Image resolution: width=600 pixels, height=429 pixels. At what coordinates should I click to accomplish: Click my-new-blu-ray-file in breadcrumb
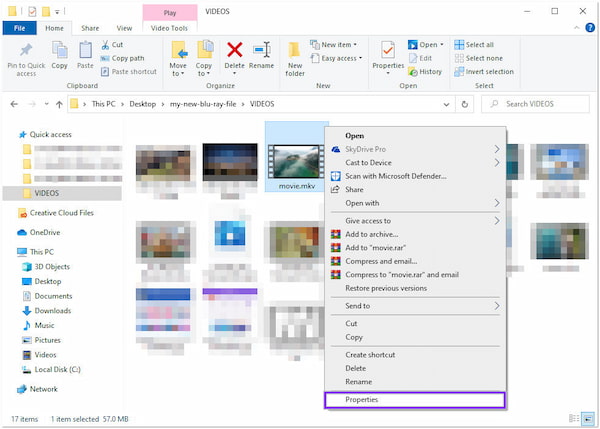coord(203,104)
